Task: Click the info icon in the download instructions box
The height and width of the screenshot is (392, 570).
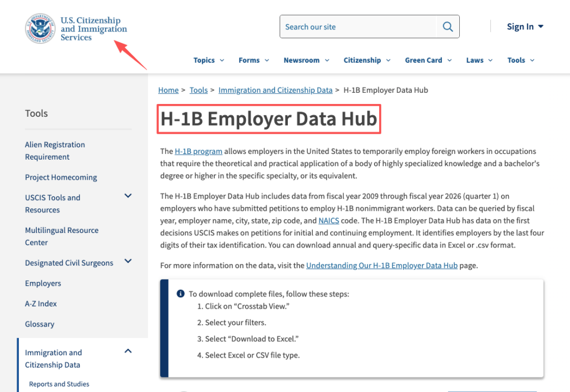Action: point(180,294)
